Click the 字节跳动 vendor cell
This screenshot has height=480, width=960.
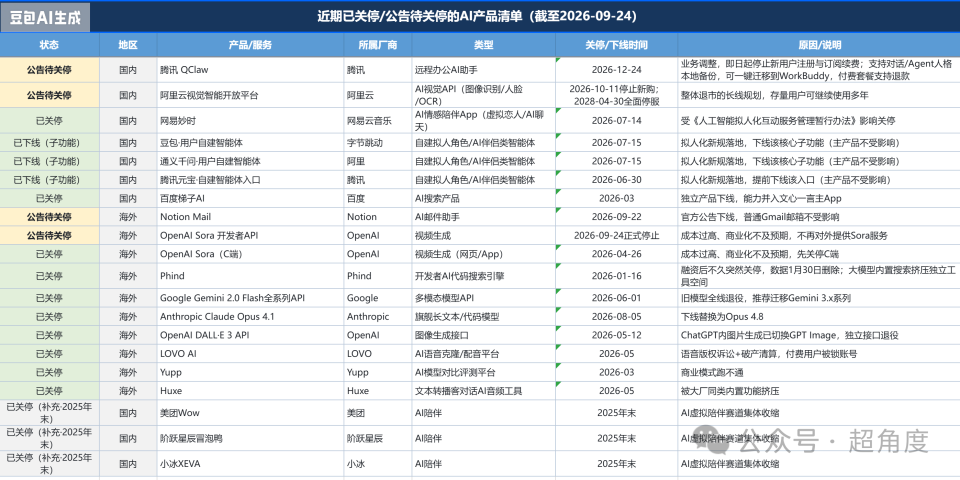pos(378,143)
